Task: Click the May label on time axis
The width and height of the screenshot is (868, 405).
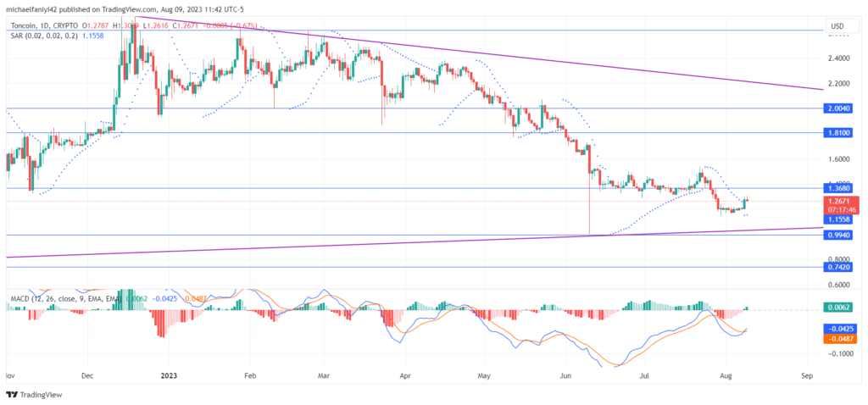Action: 484,375
